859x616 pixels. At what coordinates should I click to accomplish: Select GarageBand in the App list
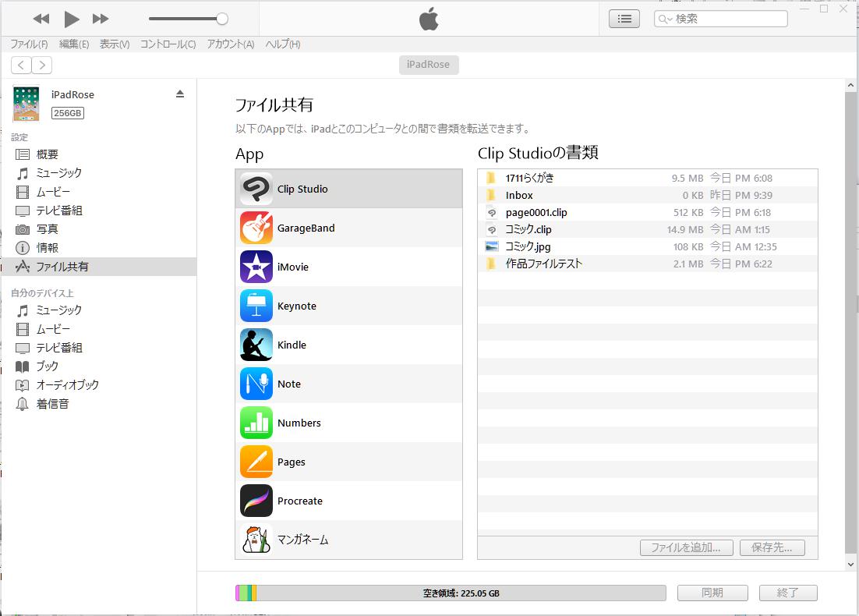click(x=349, y=228)
